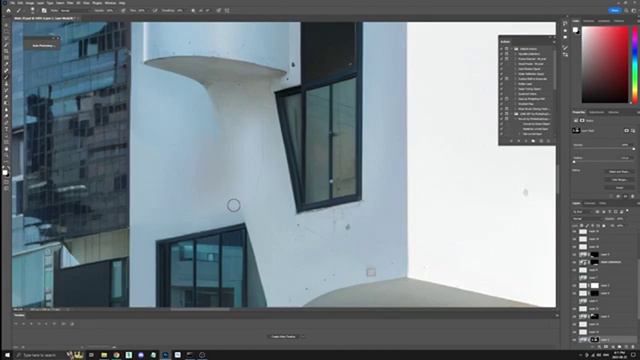Switch to the Swatches tab

pyautogui.click(x=589, y=21)
